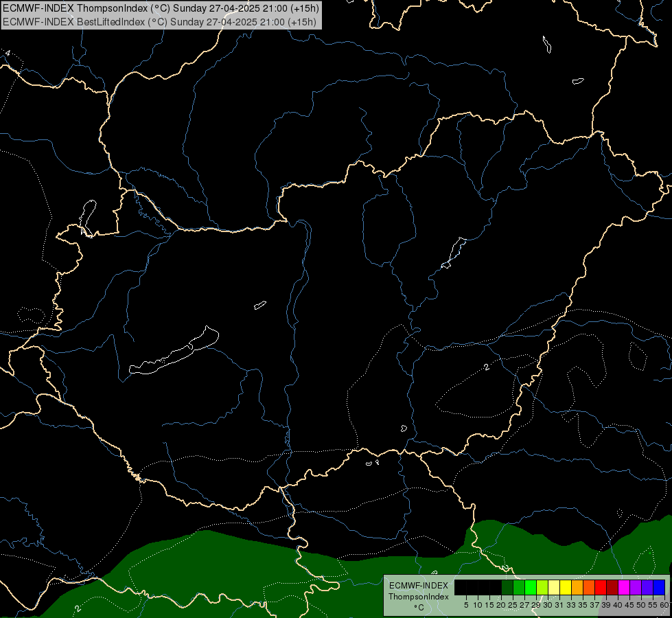Click the legend tick value '33'

pos(571,605)
